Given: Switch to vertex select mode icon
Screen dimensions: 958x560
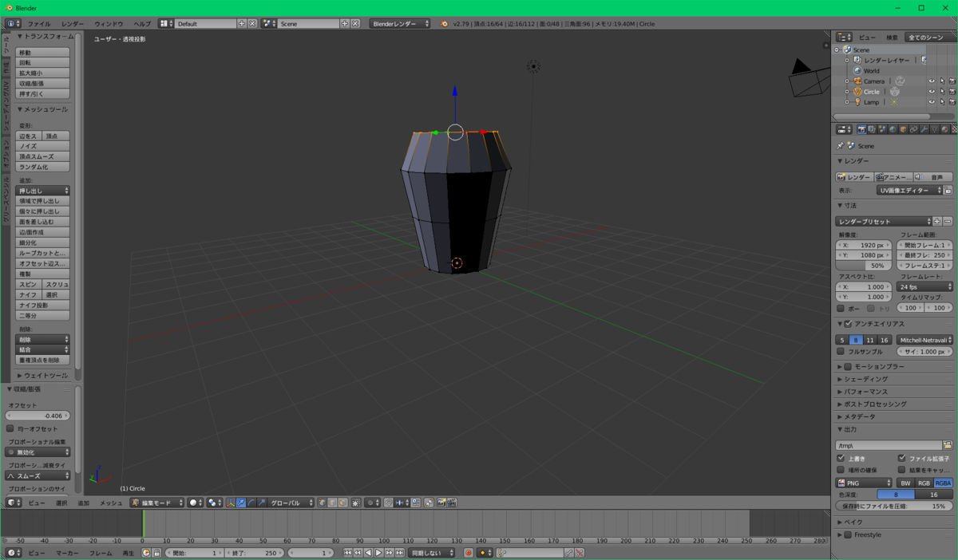Looking at the screenshot, I should (322, 503).
